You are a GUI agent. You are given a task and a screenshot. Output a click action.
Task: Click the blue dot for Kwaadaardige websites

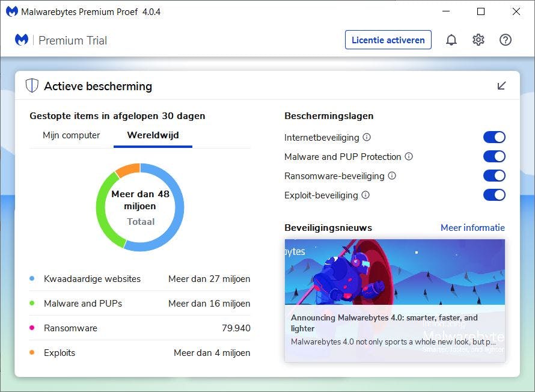[32, 278]
